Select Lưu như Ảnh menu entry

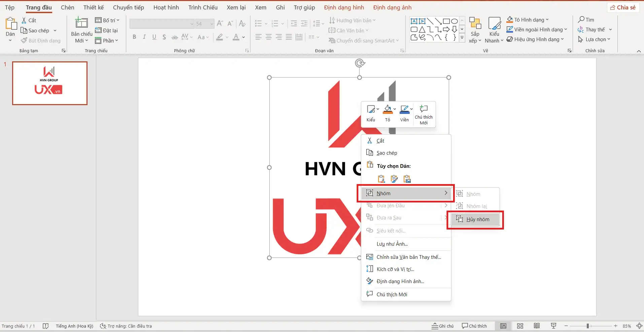coord(392,244)
